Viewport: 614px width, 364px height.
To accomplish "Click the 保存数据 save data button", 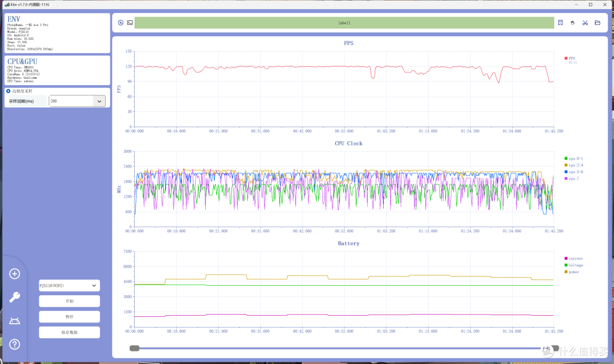I will point(69,332).
